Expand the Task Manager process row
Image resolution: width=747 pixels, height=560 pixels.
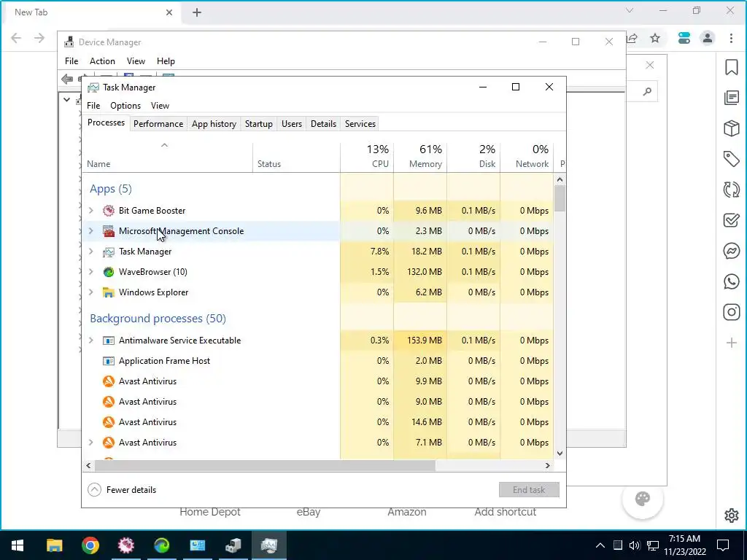pos(91,251)
